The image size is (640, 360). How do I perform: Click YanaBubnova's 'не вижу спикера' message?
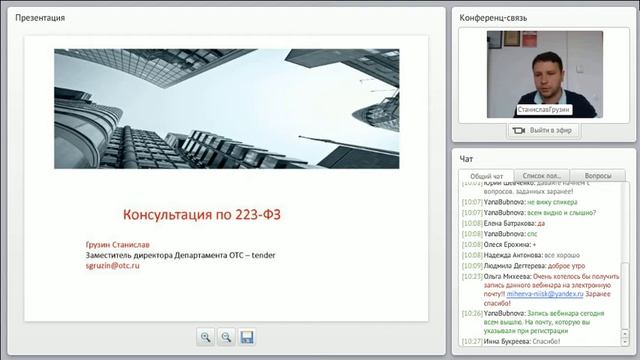pos(520,202)
